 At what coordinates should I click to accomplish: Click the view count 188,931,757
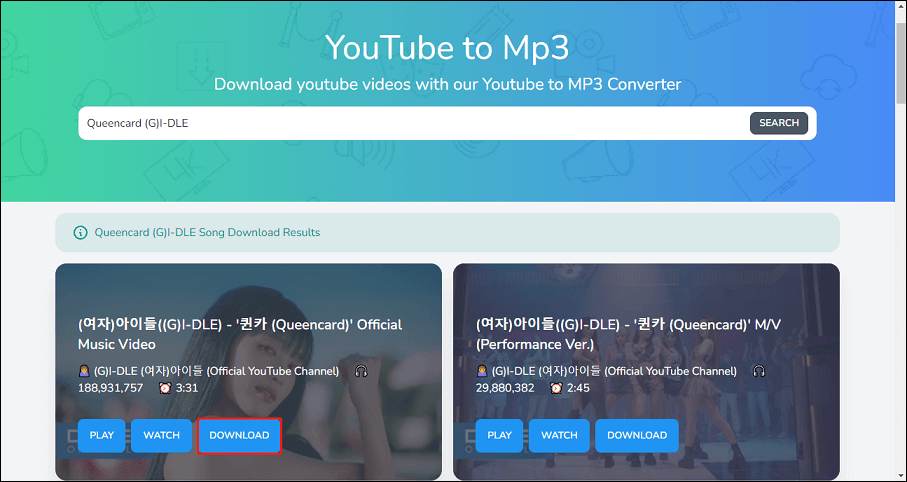coord(110,388)
